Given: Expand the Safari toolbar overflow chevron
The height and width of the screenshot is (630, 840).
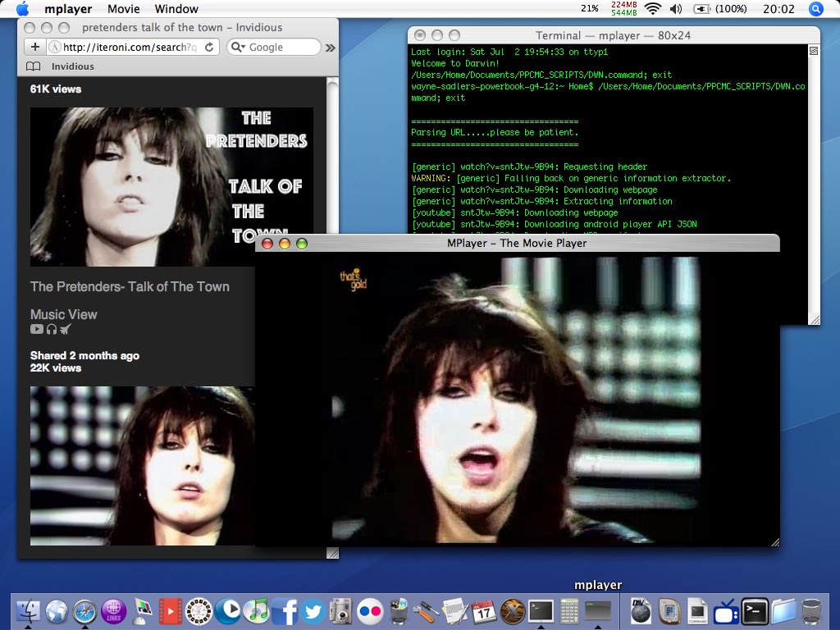Looking at the screenshot, I should click(331, 48).
